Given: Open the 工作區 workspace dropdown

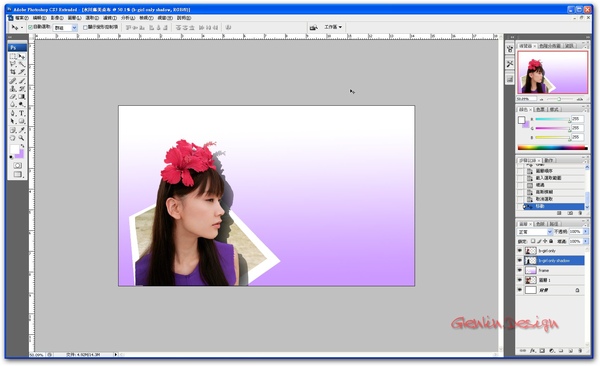Looking at the screenshot, I should (x=333, y=27).
